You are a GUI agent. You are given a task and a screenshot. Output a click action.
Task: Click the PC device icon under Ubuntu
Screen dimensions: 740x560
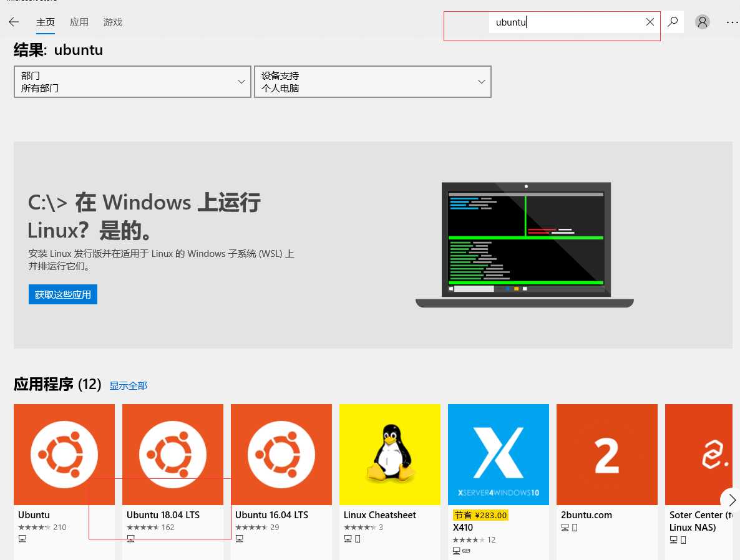[22, 538]
